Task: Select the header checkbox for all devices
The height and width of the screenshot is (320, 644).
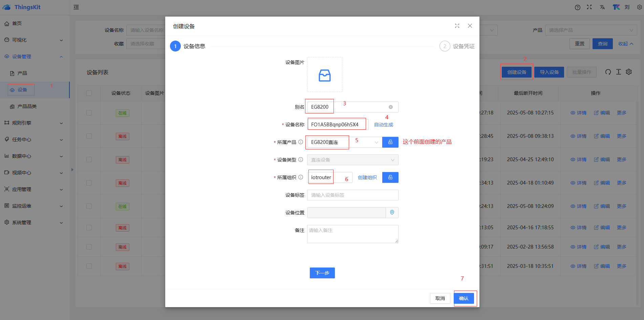Action: [89, 93]
